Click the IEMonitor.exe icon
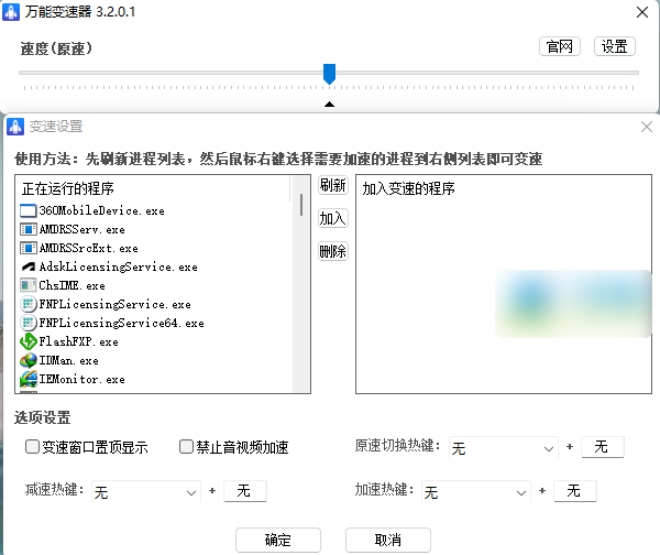 pos(28,379)
